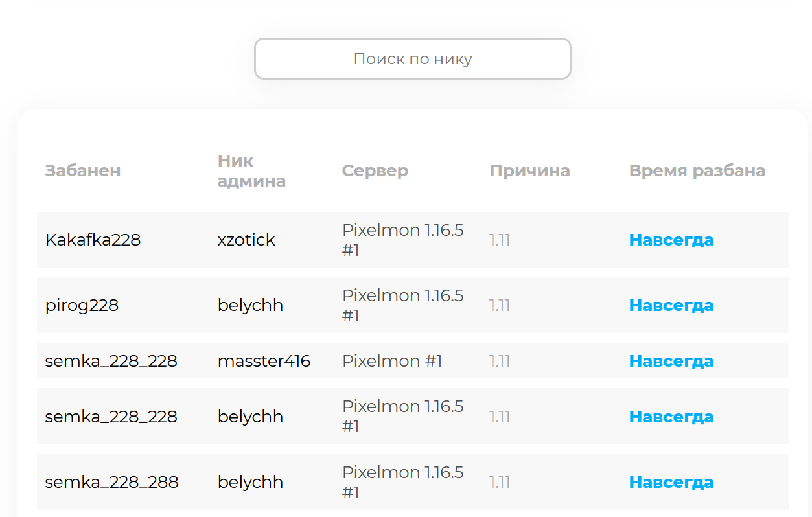Image resolution: width=812 pixels, height=517 pixels.
Task: Click the nickname search field
Action: 412,59
